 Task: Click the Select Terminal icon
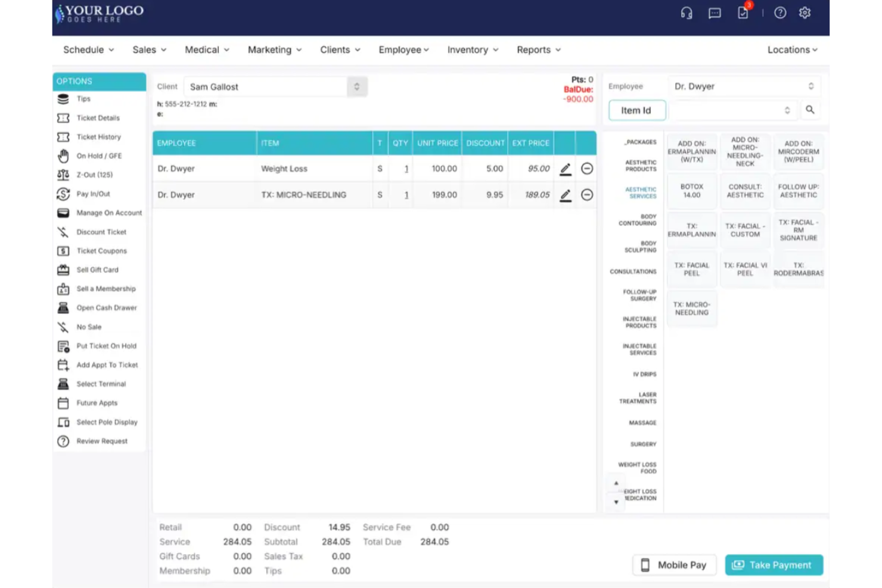click(x=63, y=384)
